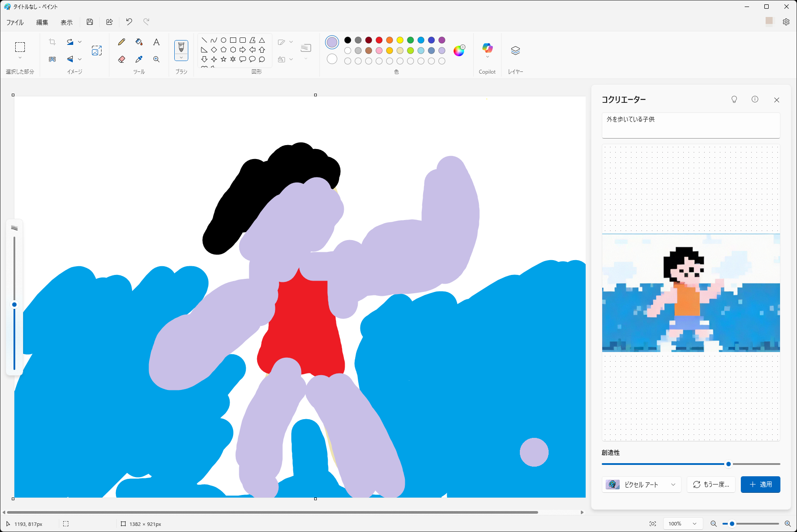This screenshot has width=797, height=532.
Task: Open the ピクセルアート style dropdown
Action: 641,485
